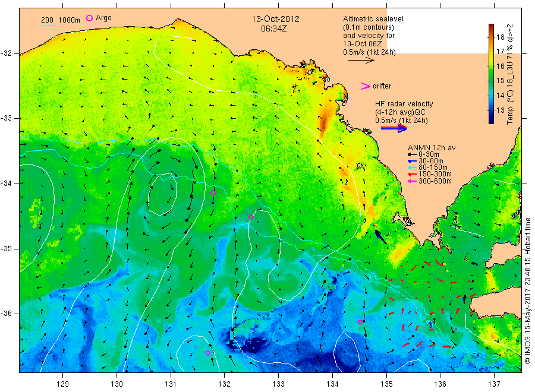Click the longitude axis label '129'
Screen dimensions: 535x392
(63, 384)
